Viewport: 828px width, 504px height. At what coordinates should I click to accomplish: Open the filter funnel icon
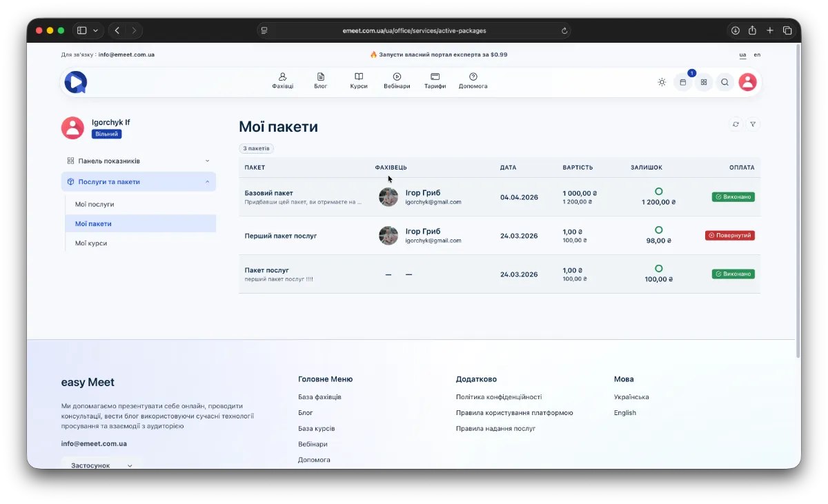[x=753, y=124]
